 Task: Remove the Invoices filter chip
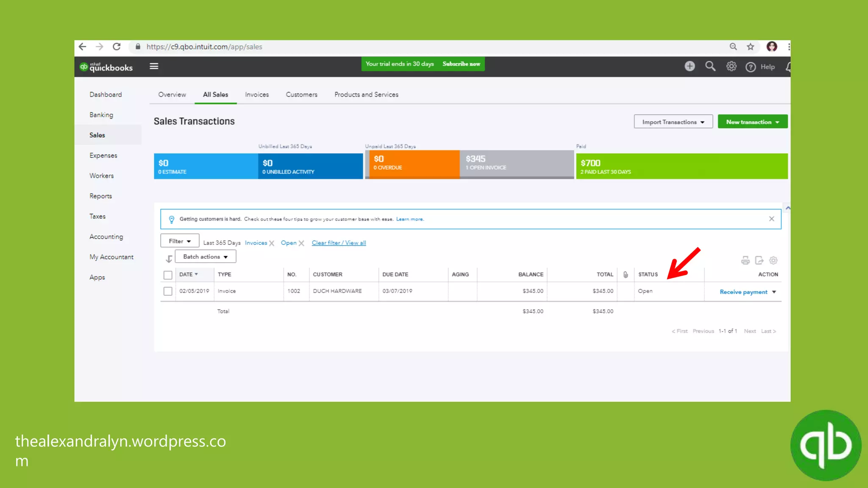[272, 243]
